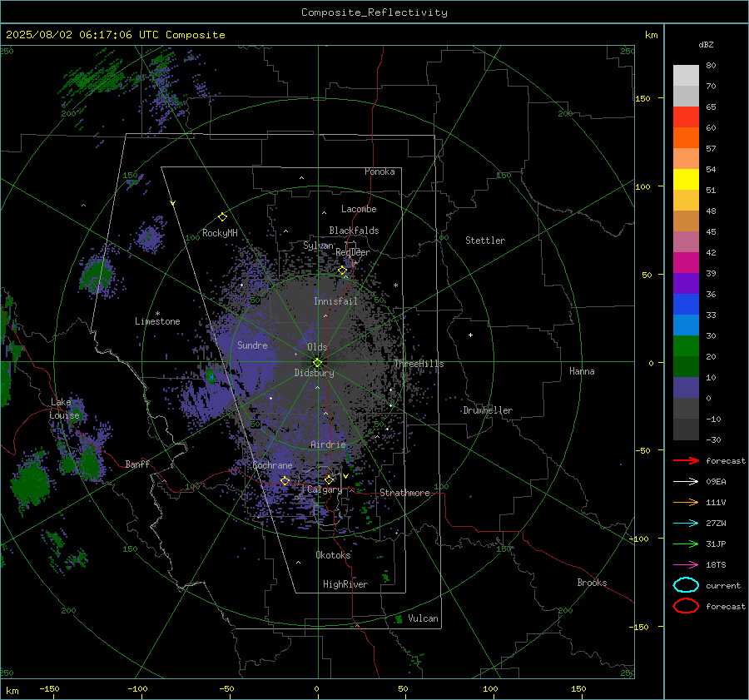Click the Hanna town label
The image size is (749, 700).
tap(582, 372)
